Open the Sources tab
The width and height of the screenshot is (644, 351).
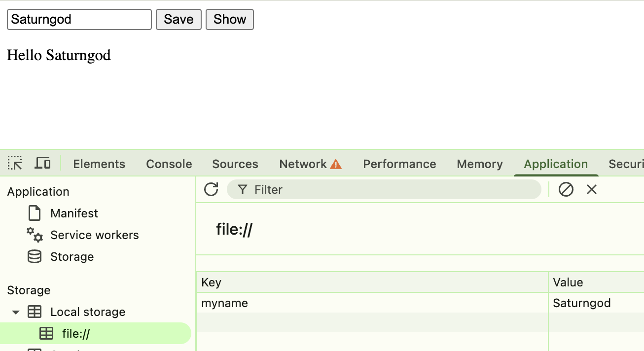coord(235,164)
